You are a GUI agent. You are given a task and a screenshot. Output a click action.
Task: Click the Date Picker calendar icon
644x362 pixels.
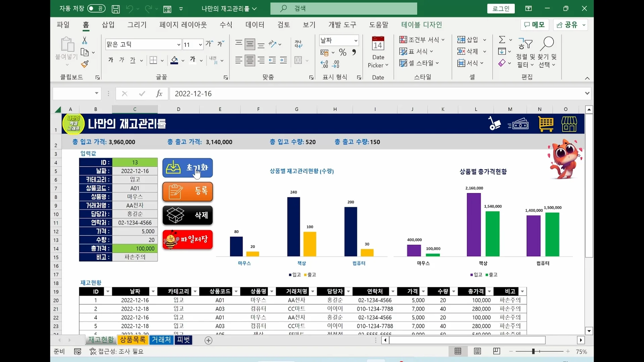click(x=378, y=44)
